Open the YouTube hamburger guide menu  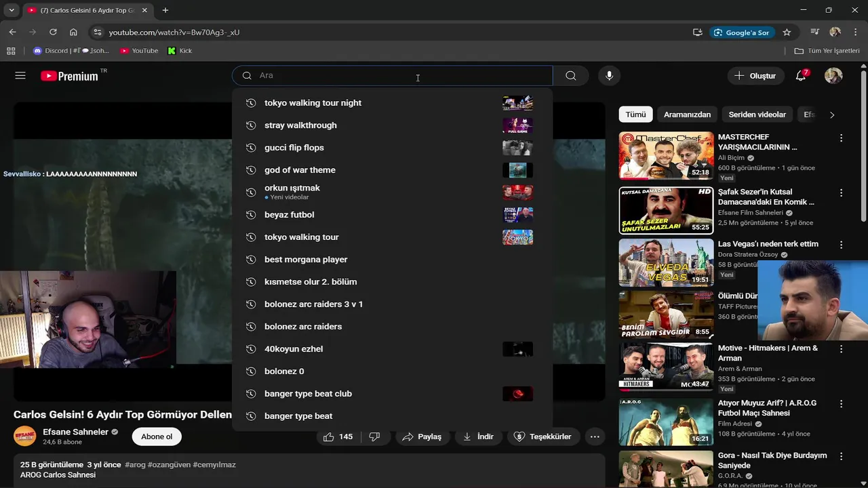[x=20, y=76]
